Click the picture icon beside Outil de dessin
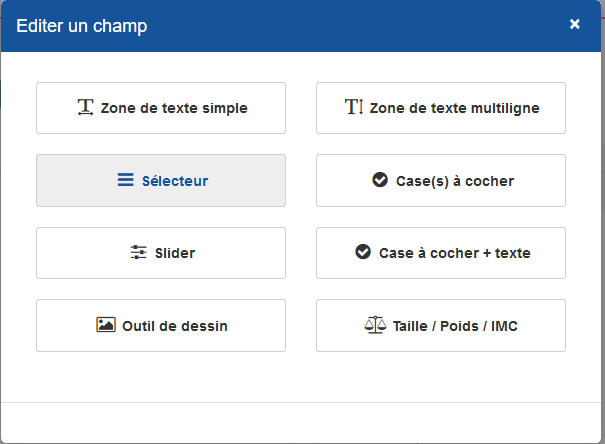Image resolution: width=605 pixels, height=444 pixels. point(106,325)
